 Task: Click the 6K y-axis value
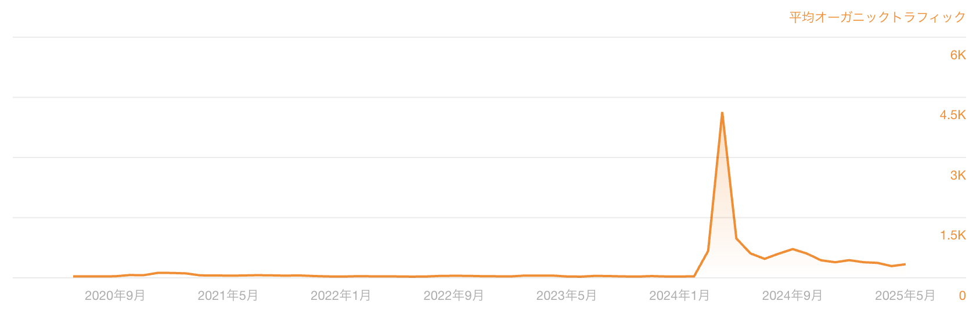pyautogui.click(x=958, y=55)
